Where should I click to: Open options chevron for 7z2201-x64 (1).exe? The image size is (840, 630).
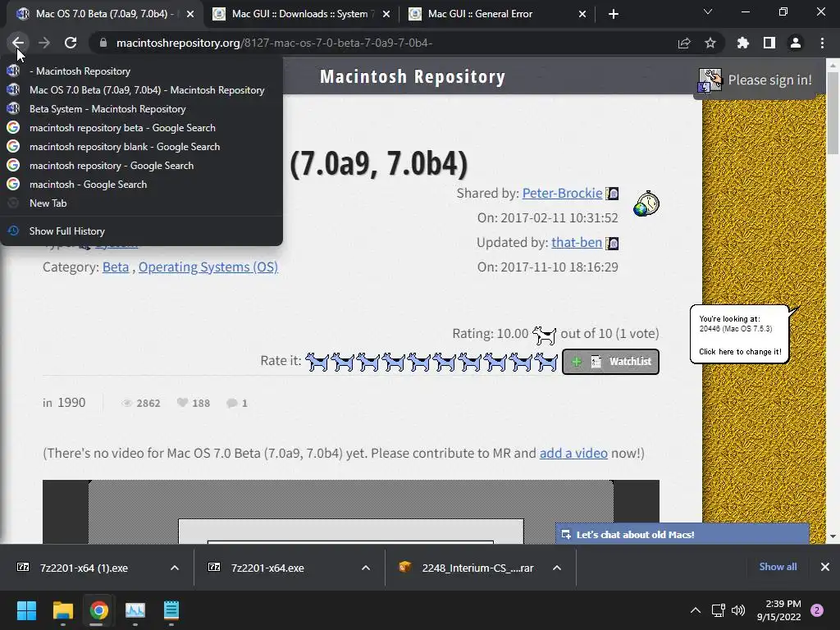pos(175,568)
